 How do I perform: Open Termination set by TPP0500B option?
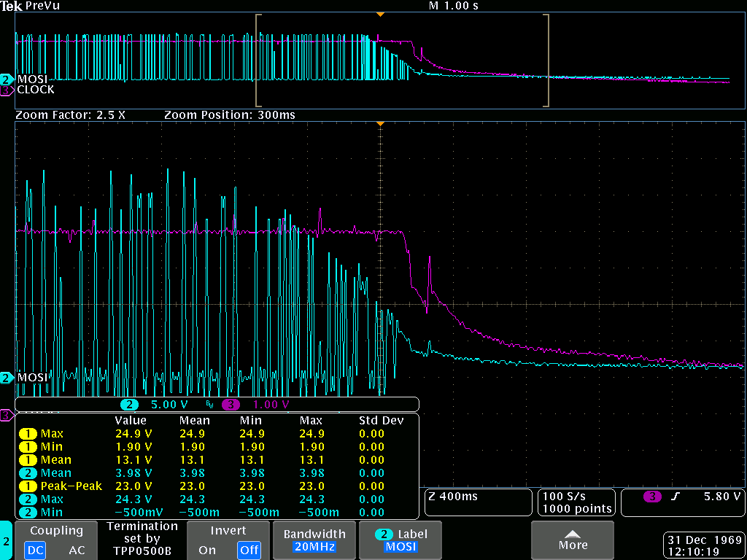pyautogui.click(x=142, y=538)
